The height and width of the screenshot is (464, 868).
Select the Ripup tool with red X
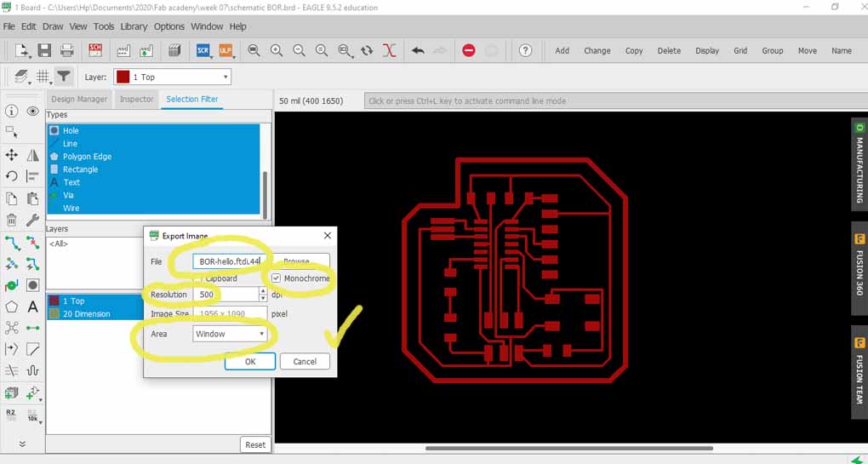(x=32, y=242)
